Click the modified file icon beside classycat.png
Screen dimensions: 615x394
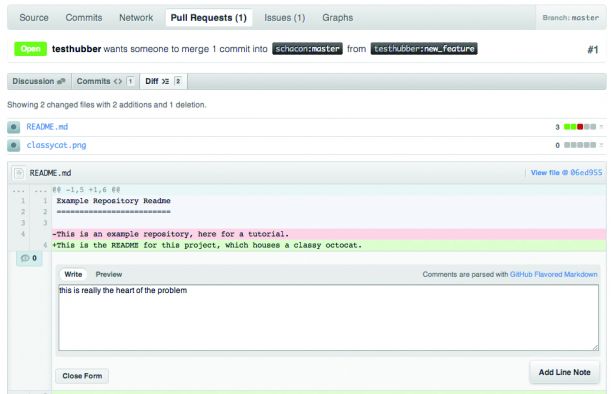tap(14, 145)
